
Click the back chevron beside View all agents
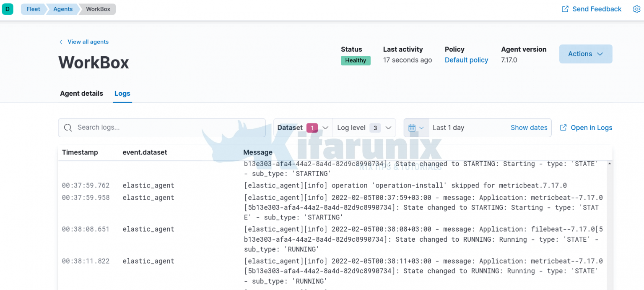pyautogui.click(x=61, y=42)
